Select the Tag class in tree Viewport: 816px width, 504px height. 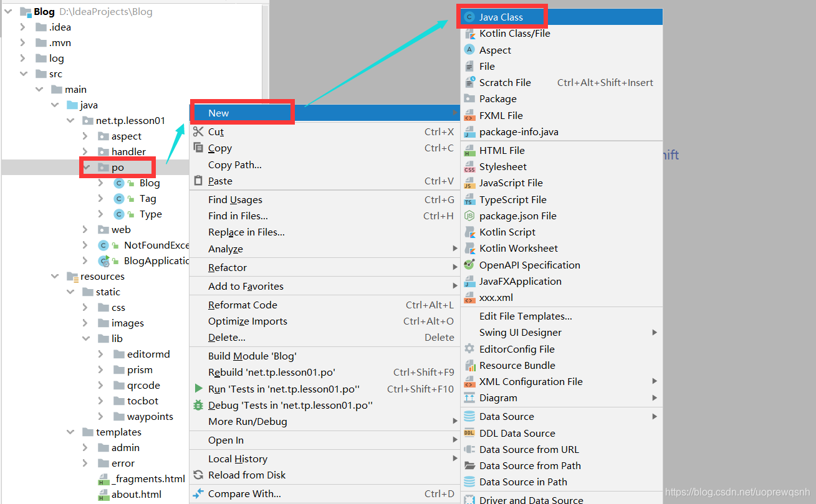pos(148,198)
